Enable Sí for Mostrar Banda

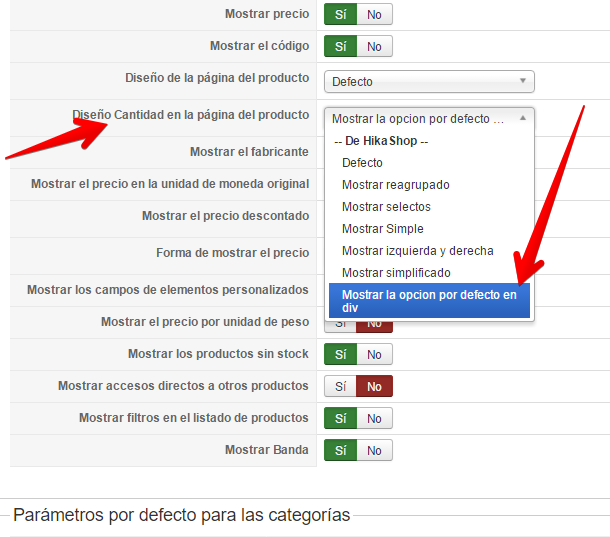coord(340,450)
